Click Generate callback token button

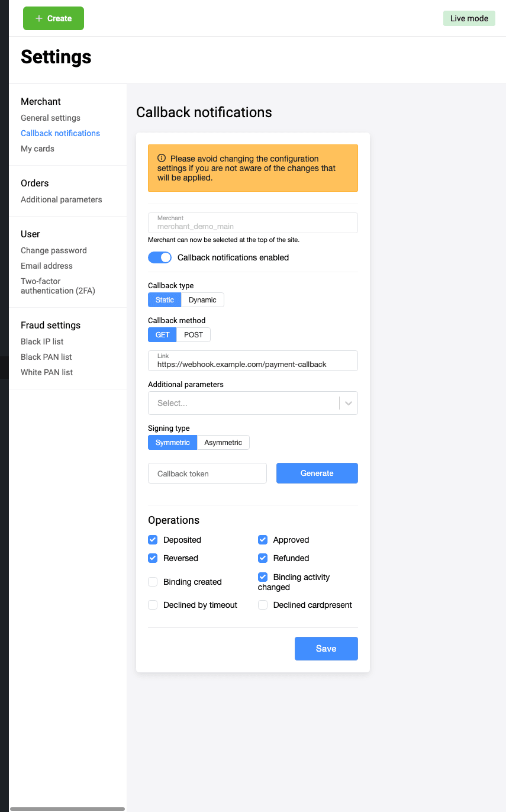pyautogui.click(x=317, y=473)
